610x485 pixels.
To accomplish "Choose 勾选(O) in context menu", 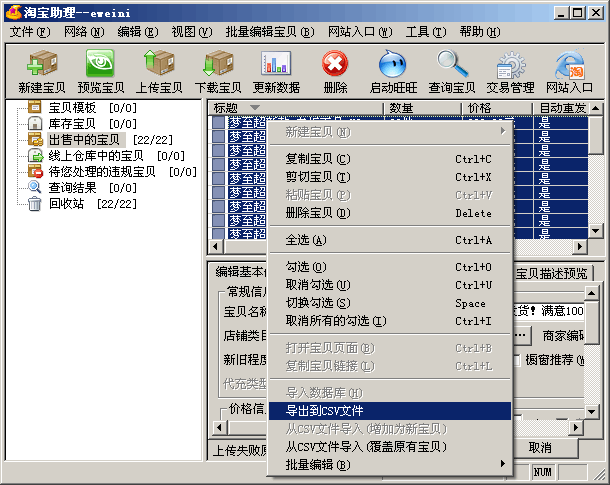I will [x=390, y=267].
